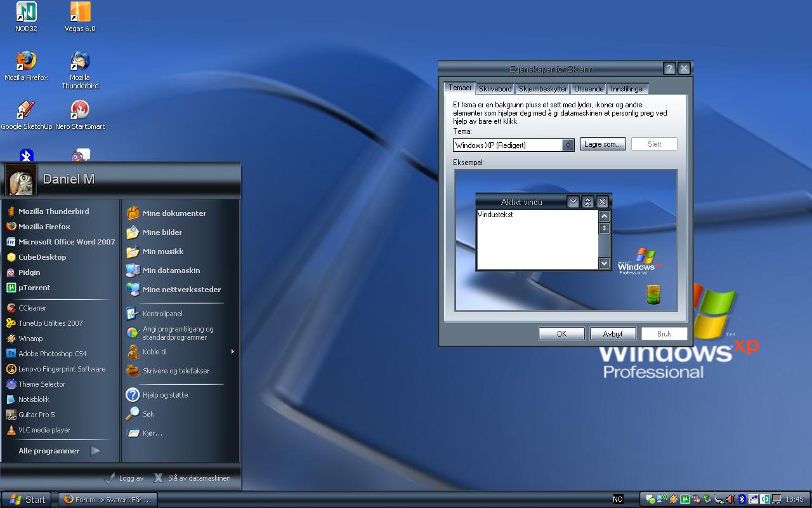Click the Nero StartSmart desktop icon
The height and width of the screenshot is (508, 812).
(80, 114)
